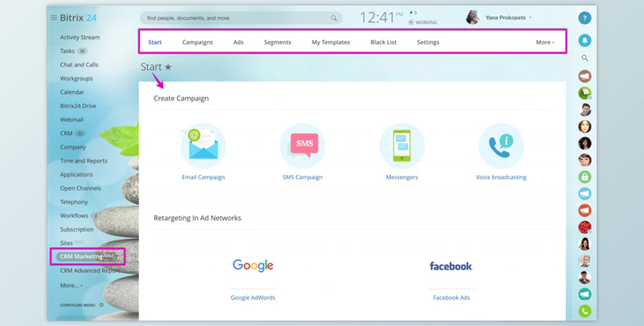This screenshot has width=644, height=326.
Task: Click the SMS Campaign link
Action: click(302, 178)
